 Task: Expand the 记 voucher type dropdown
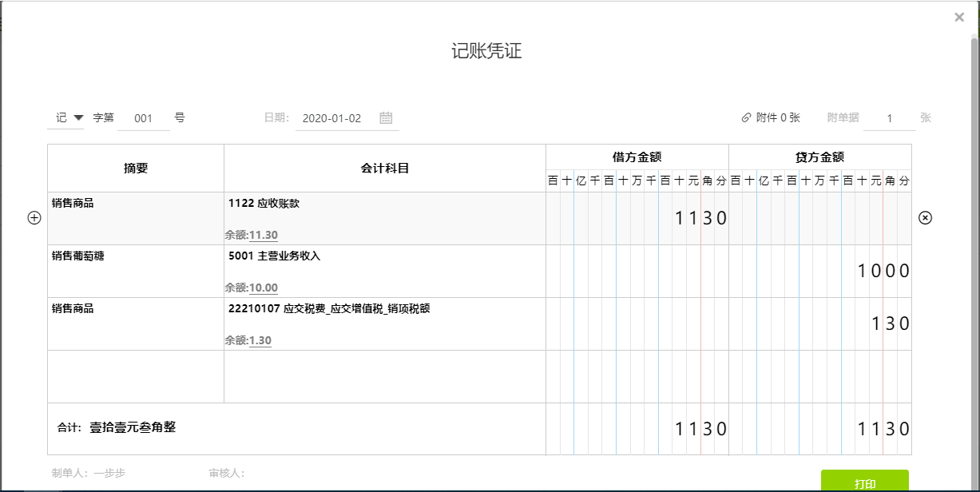(77, 118)
